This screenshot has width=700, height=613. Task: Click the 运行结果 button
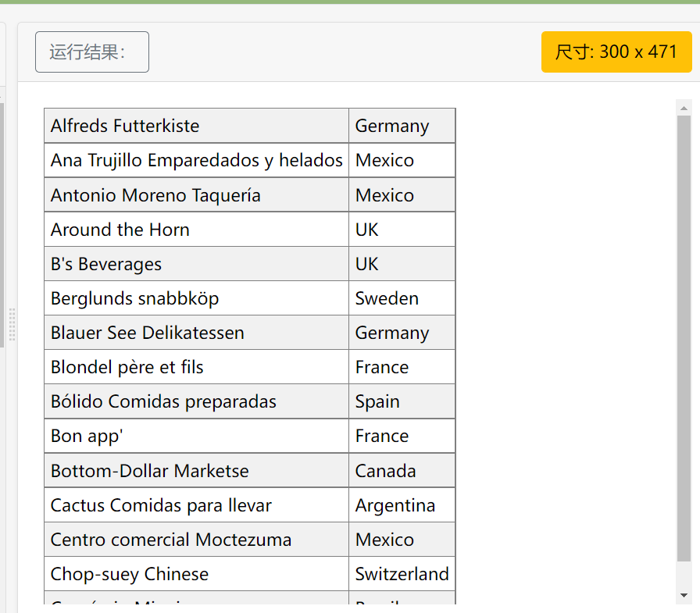tap(92, 52)
